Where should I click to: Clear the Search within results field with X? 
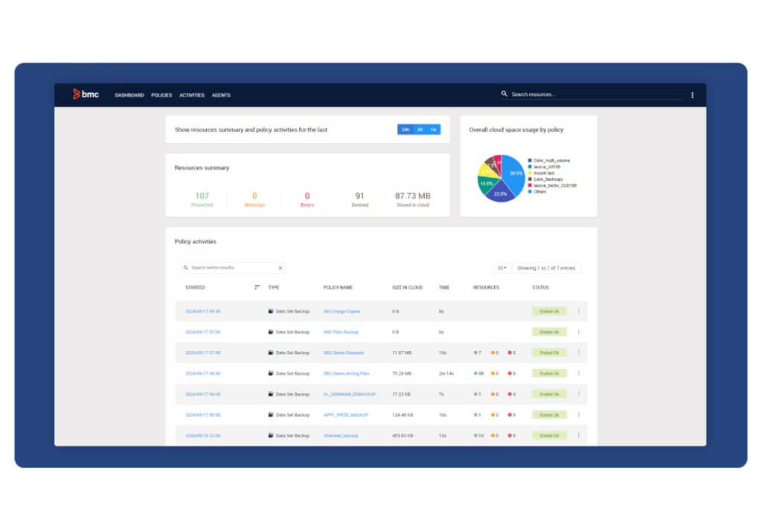pyautogui.click(x=280, y=268)
